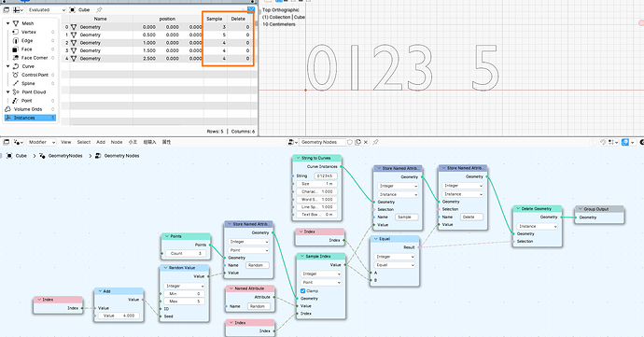This screenshot has width=644, height=337.
Task: Click Max field in Random Value node
Action: [x=185, y=302]
